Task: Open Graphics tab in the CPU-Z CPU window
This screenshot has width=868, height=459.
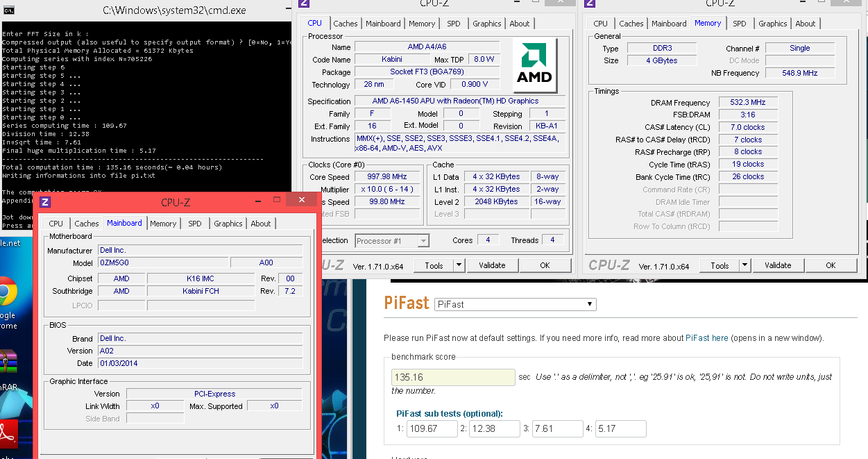Action: point(487,24)
